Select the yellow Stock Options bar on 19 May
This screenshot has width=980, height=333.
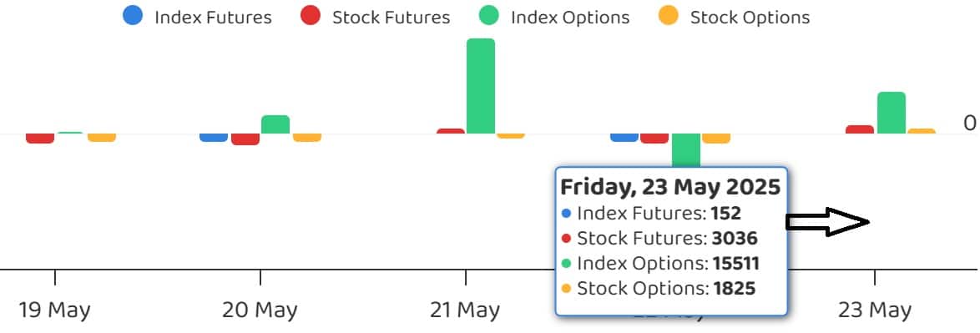(x=102, y=138)
